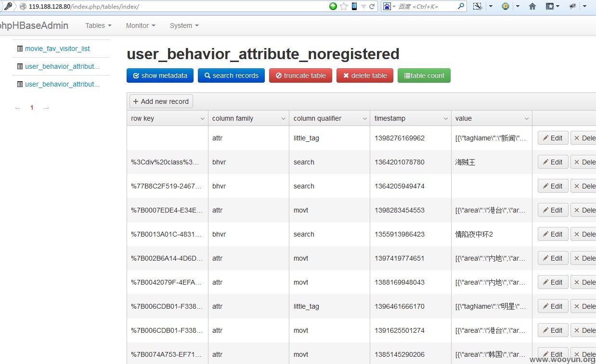Click the pencil icon on the first Edit button
This screenshot has width=596, height=364.
click(x=546, y=138)
